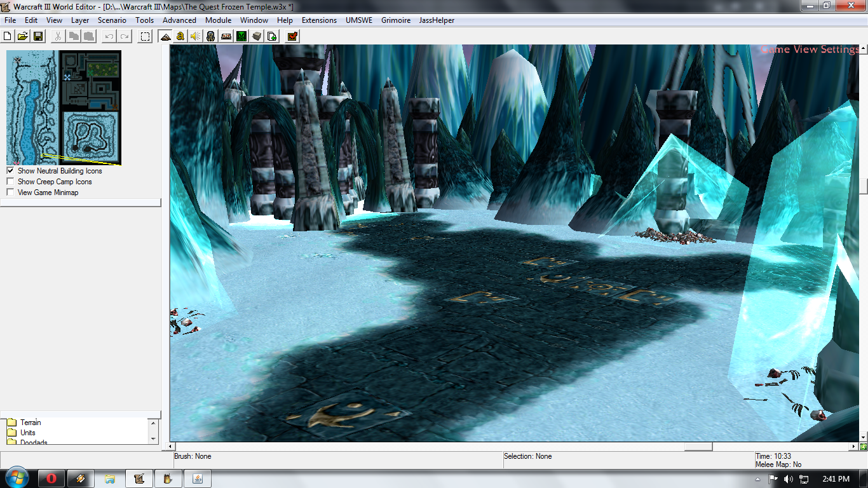Open the JassHelper menu
The height and width of the screenshot is (488, 868).
click(437, 20)
